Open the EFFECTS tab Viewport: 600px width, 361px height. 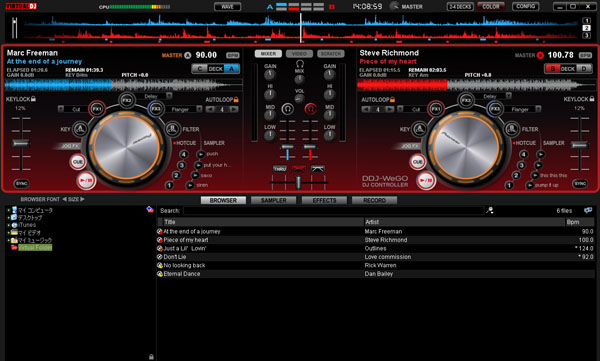[324, 200]
